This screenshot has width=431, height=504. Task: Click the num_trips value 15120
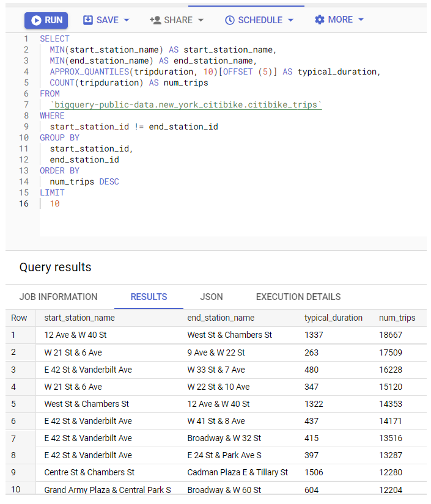coord(391,387)
